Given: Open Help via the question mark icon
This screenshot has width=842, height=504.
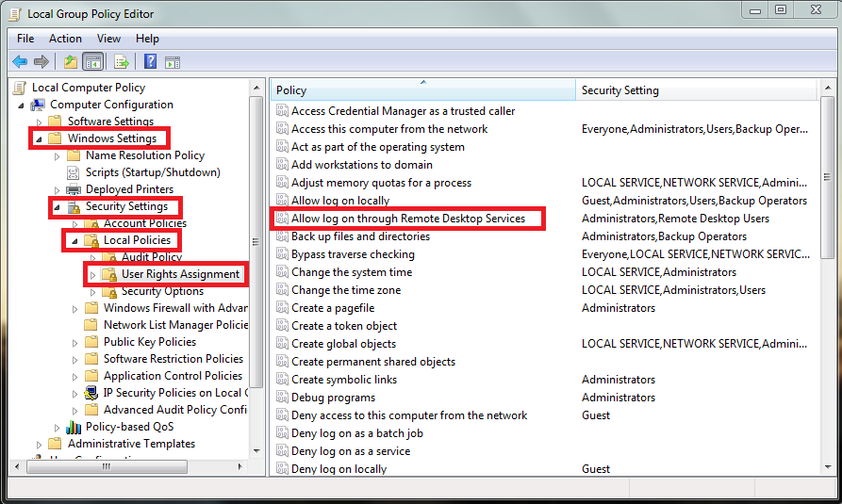Looking at the screenshot, I should point(150,62).
